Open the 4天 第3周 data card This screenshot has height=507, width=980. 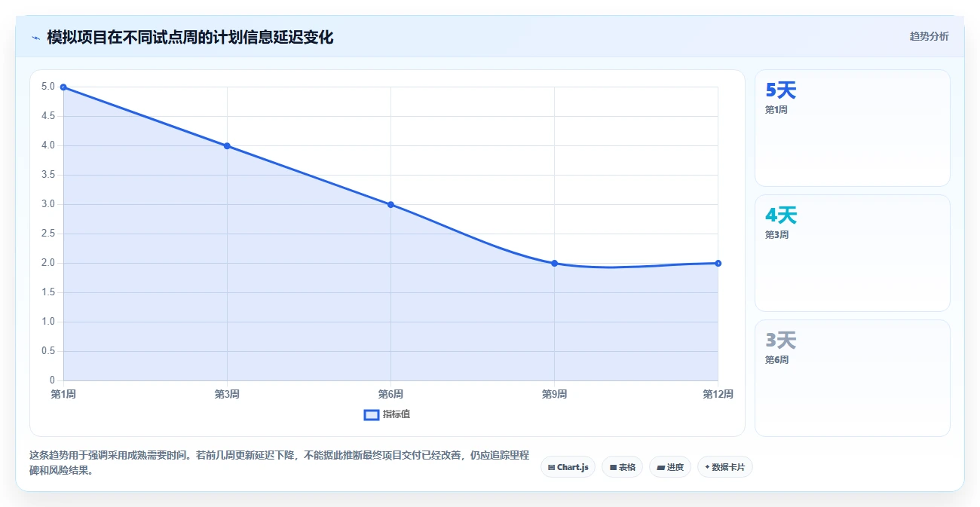(853, 253)
